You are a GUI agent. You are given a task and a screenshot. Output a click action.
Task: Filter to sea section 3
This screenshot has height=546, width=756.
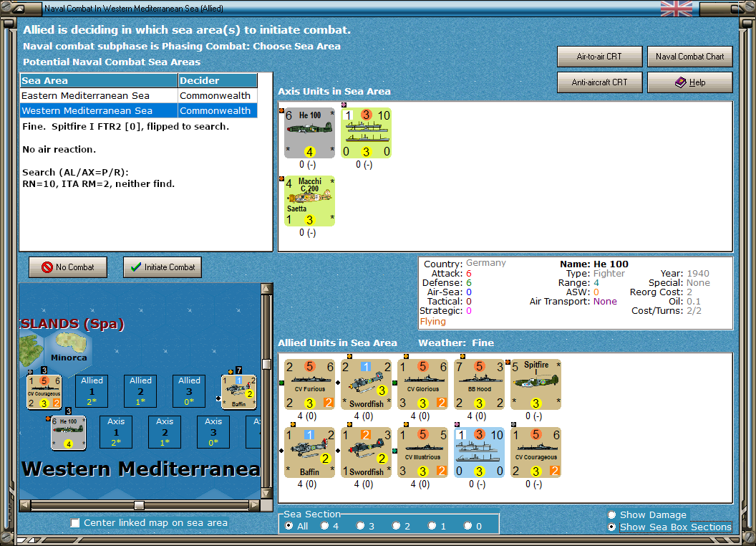point(360,526)
